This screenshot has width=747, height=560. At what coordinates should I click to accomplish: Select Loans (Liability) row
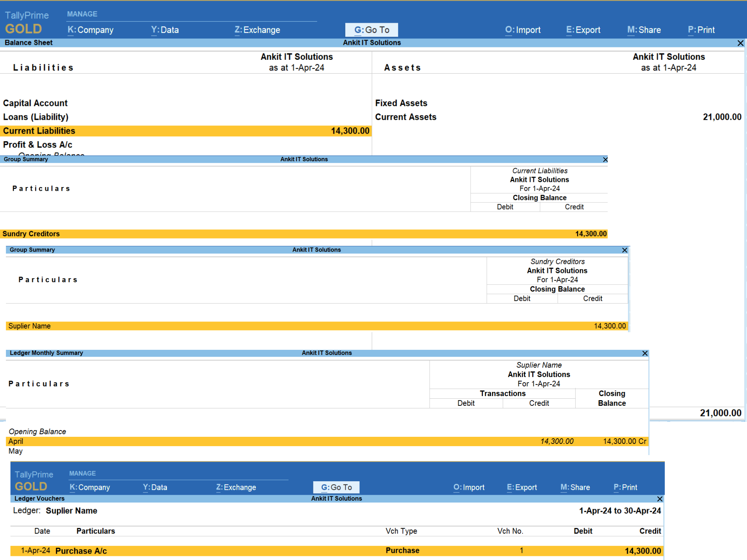(x=186, y=117)
